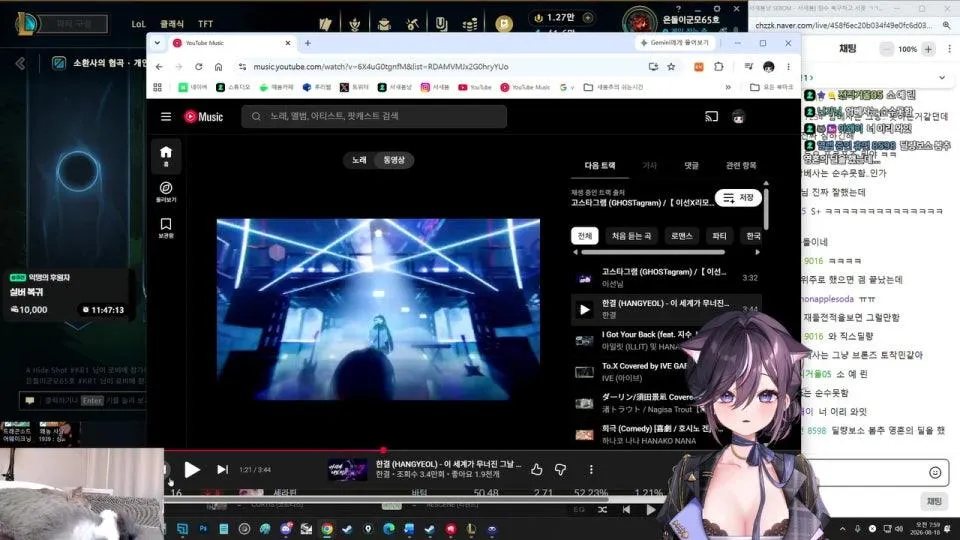Click the 채팅 send button in chat
The width and height of the screenshot is (960, 540).
tap(934, 501)
